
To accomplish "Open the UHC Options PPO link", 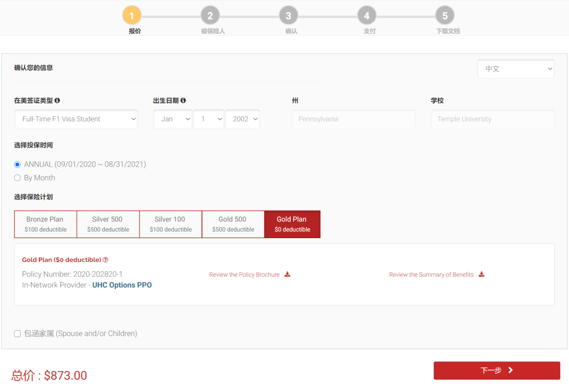I will pyautogui.click(x=122, y=285).
